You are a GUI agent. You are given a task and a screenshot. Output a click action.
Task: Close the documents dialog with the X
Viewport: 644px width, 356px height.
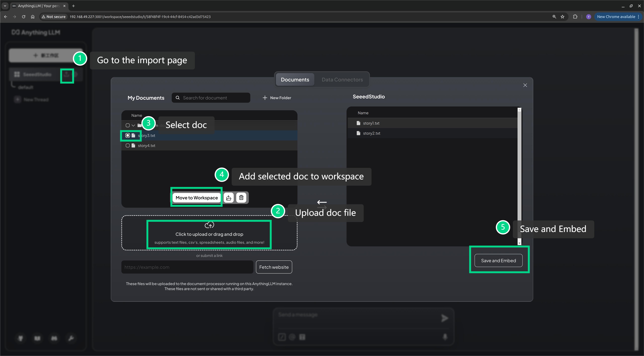point(525,85)
